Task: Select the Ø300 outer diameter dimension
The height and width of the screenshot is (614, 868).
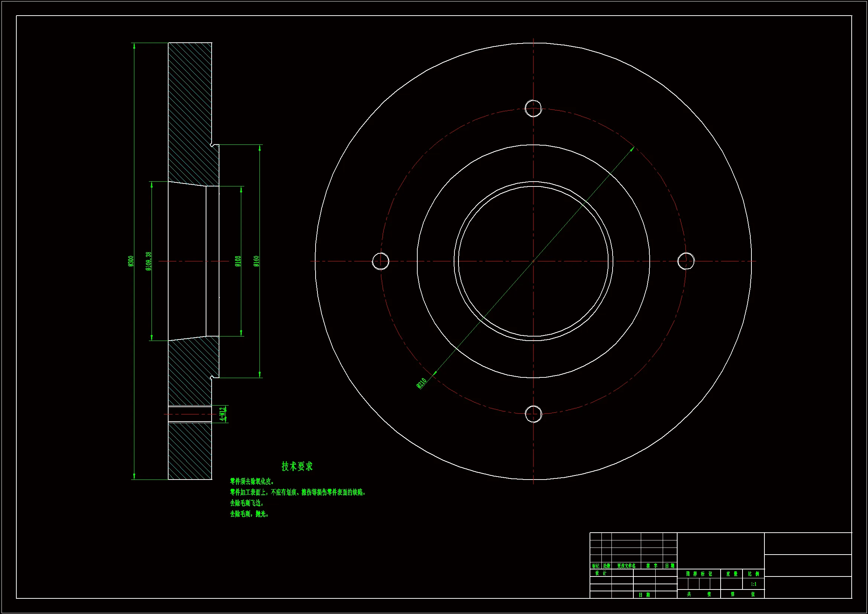Action: (131, 261)
